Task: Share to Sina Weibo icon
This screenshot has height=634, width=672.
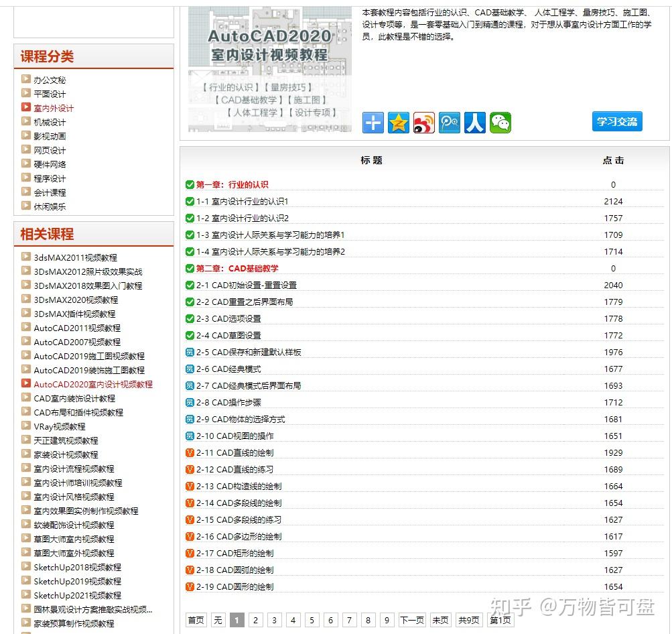Action: (x=424, y=123)
